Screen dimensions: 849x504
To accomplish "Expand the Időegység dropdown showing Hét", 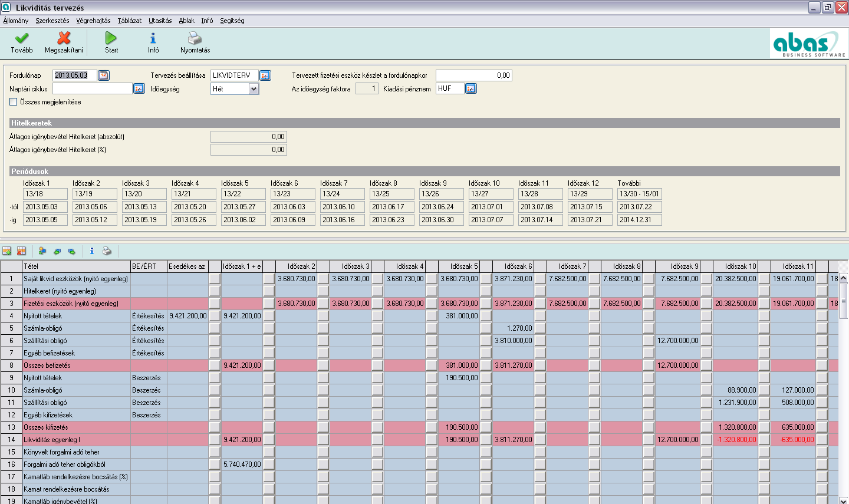I will click(254, 89).
